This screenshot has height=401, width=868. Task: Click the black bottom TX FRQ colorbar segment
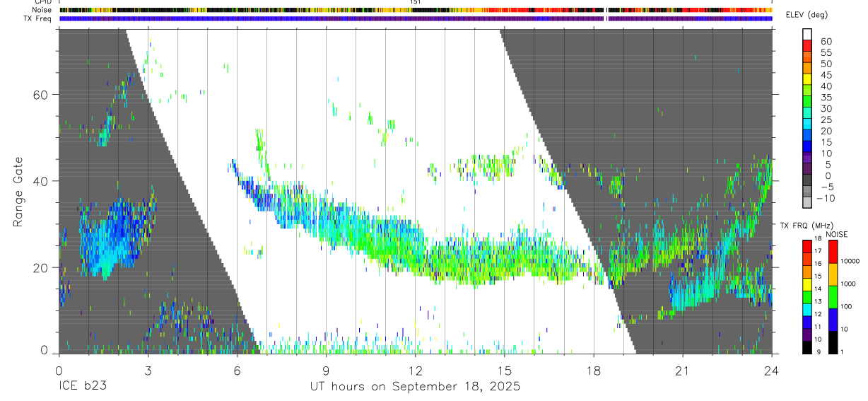[x=807, y=347]
